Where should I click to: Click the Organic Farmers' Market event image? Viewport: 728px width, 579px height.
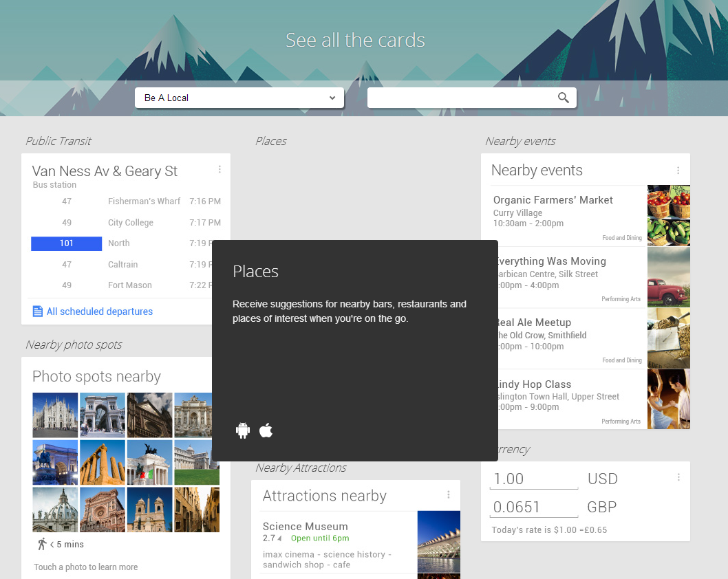[668, 215]
